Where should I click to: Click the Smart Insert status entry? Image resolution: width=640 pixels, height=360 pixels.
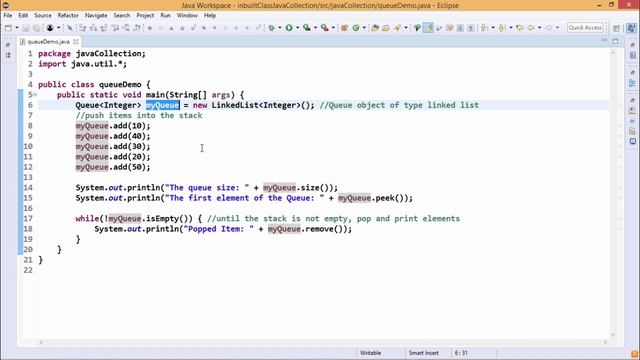coord(423,353)
